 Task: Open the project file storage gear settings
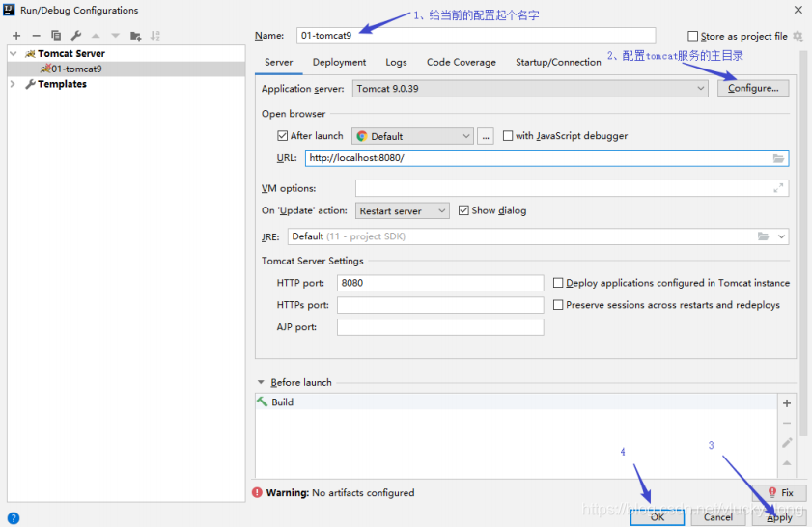pyautogui.click(x=798, y=36)
